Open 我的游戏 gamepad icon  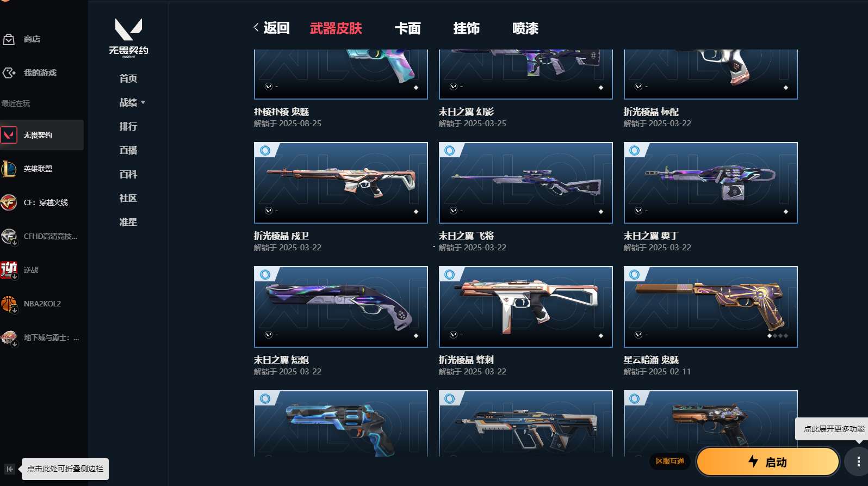[x=9, y=72]
